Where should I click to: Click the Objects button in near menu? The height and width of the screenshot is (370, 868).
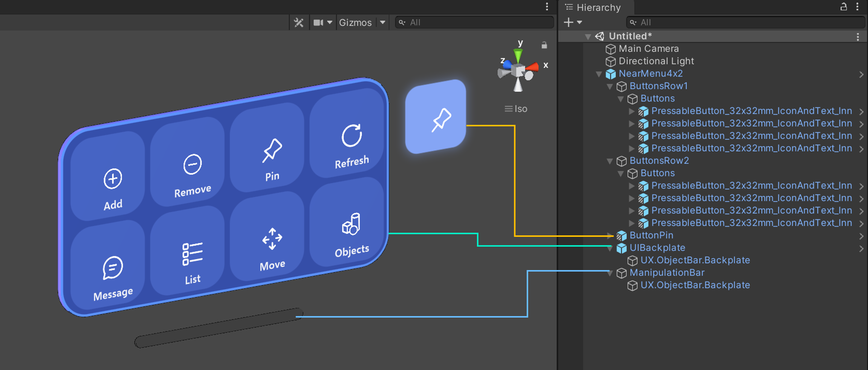click(347, 222)
